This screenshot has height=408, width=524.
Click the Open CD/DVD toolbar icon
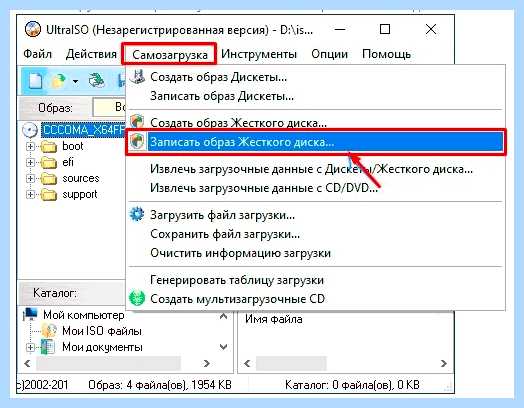tap(96, 81)
